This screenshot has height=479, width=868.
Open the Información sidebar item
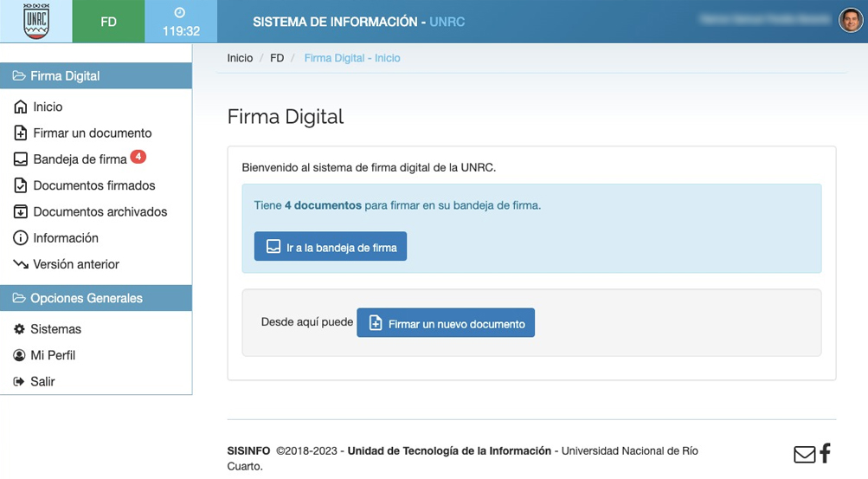[x=65, y=238]
